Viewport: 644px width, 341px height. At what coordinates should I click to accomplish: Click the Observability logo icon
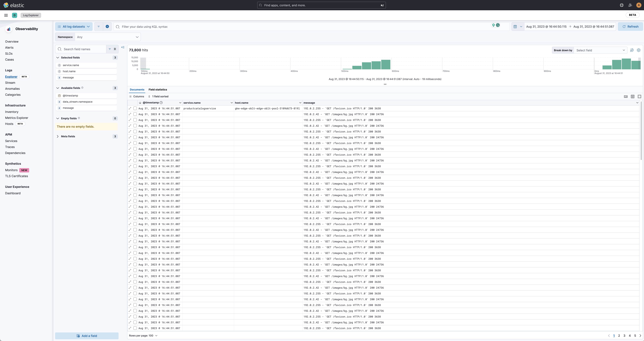8,29
